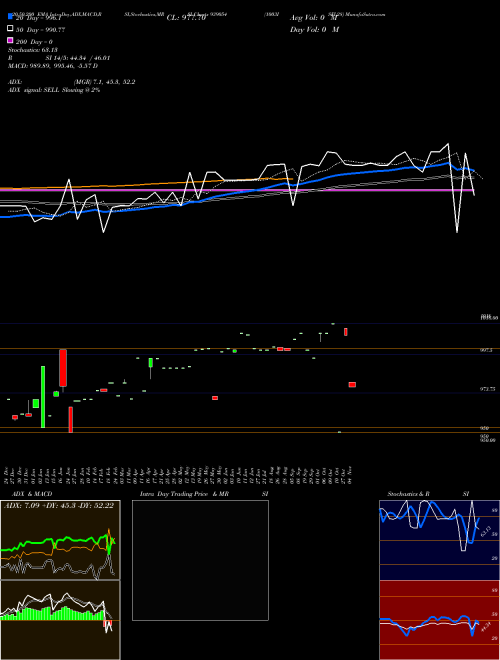This screenshot has height=660, width=500.
Task: Click the 972.75 price axis label
Action: (488, 389)
